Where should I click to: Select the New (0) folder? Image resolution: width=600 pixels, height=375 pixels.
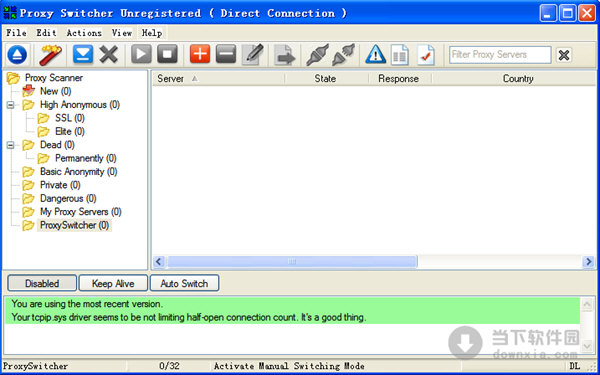[55, 91]
